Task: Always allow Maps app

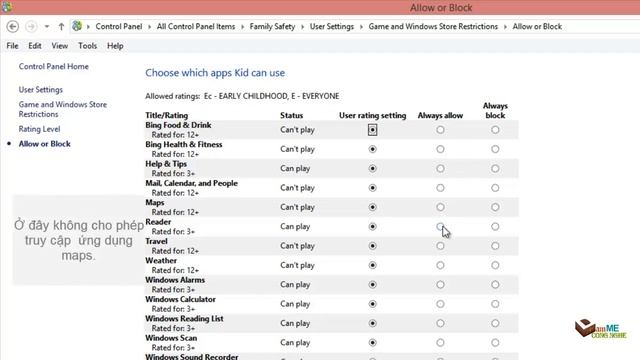Action: point(440,207)
